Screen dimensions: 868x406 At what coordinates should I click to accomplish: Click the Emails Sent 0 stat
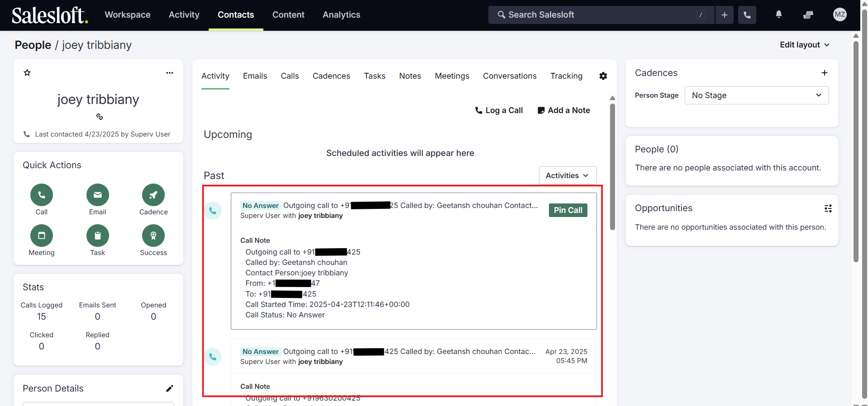tap(98, 311)
